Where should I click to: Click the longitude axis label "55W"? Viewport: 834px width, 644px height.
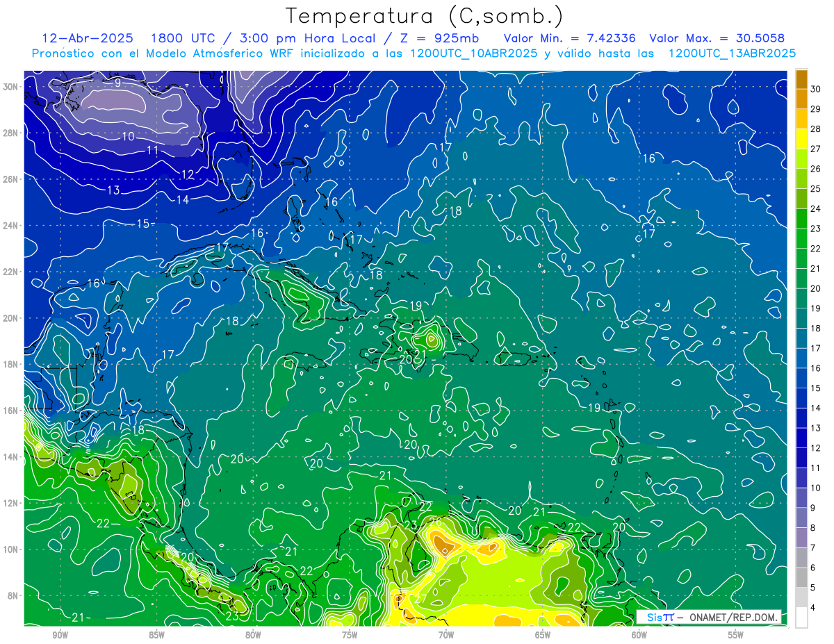pos(736,634)
